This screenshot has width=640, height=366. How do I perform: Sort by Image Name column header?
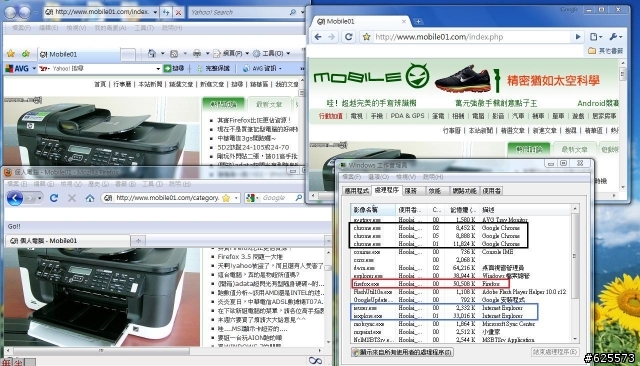(374, 210)
